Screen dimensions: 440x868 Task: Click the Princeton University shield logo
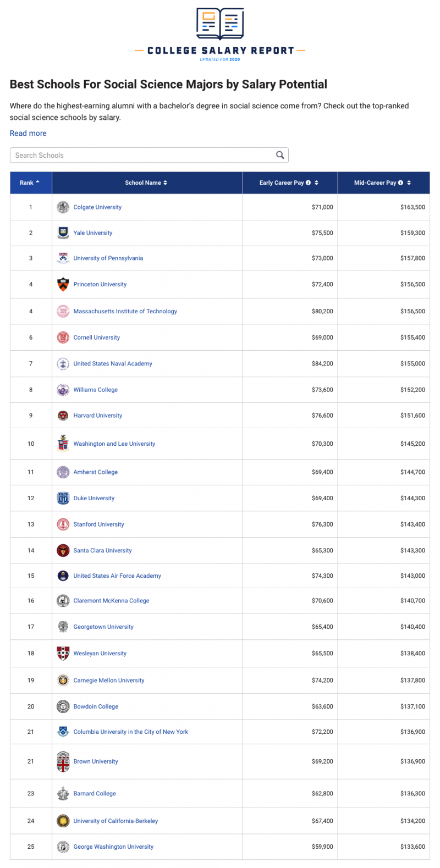(63, 284)
